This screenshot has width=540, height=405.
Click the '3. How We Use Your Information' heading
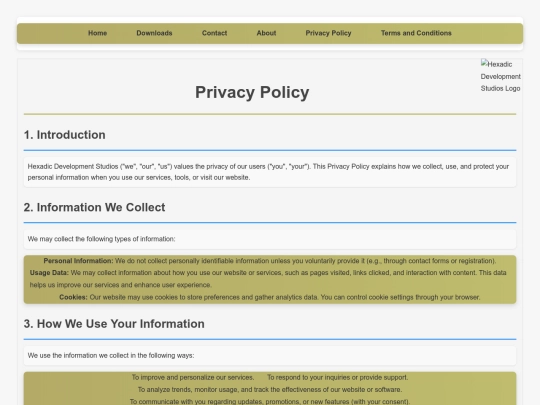pos(114,324)
